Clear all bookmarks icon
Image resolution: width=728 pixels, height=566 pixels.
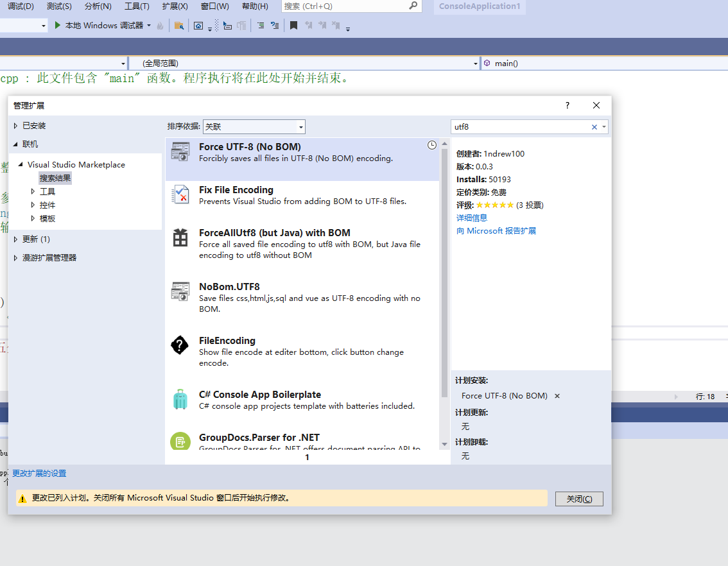click(336, 26)
